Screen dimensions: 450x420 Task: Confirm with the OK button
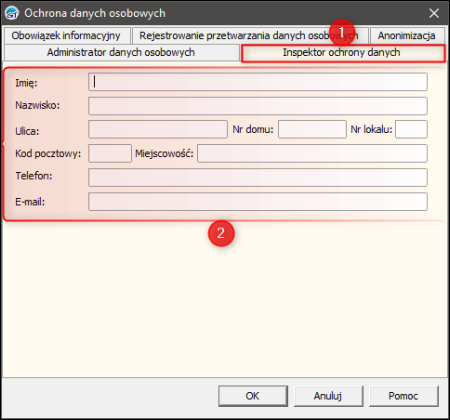253,396
